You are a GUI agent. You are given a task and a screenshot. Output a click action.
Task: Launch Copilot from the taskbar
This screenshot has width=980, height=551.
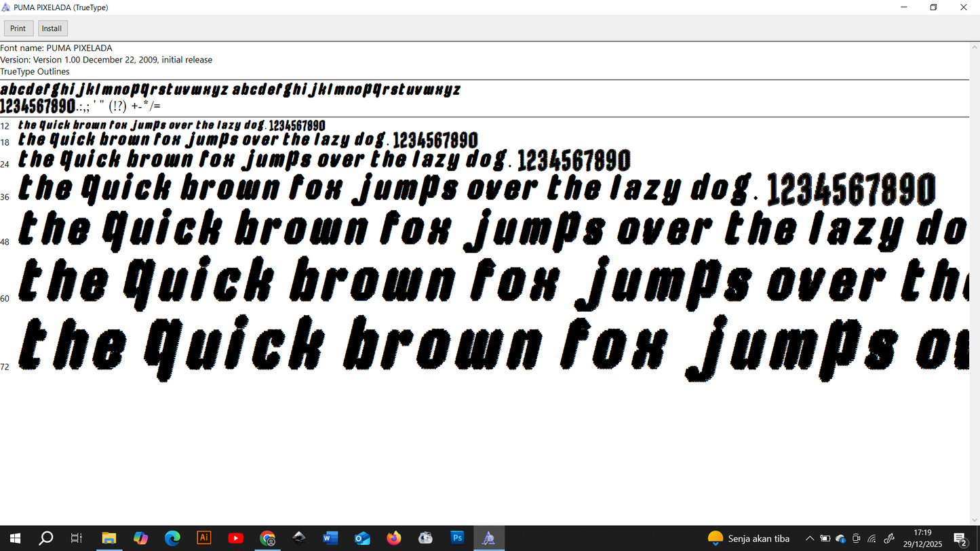coord(140,538)
